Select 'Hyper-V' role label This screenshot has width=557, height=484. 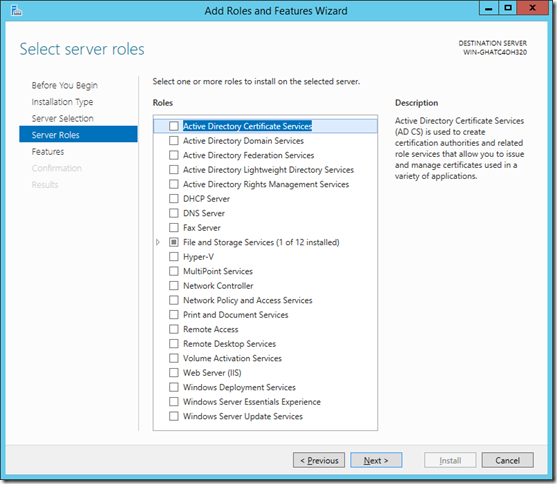[198, 257]
